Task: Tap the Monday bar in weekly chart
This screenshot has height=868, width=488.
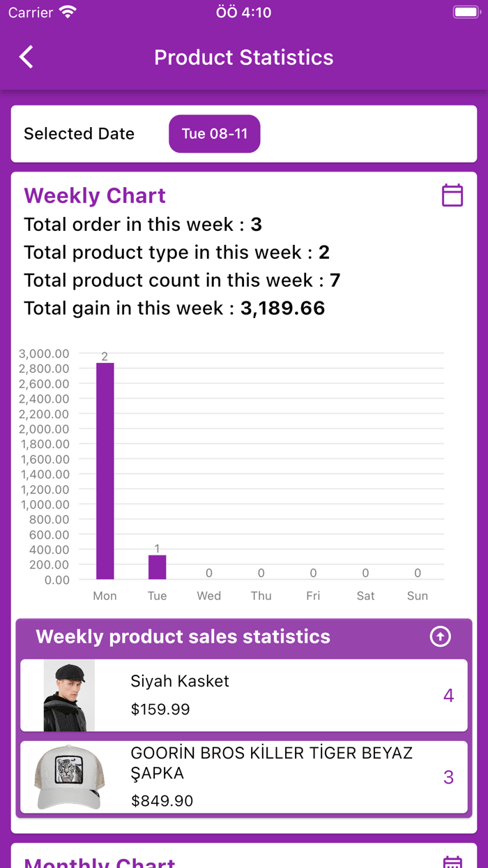Action: tap(105, 471)
